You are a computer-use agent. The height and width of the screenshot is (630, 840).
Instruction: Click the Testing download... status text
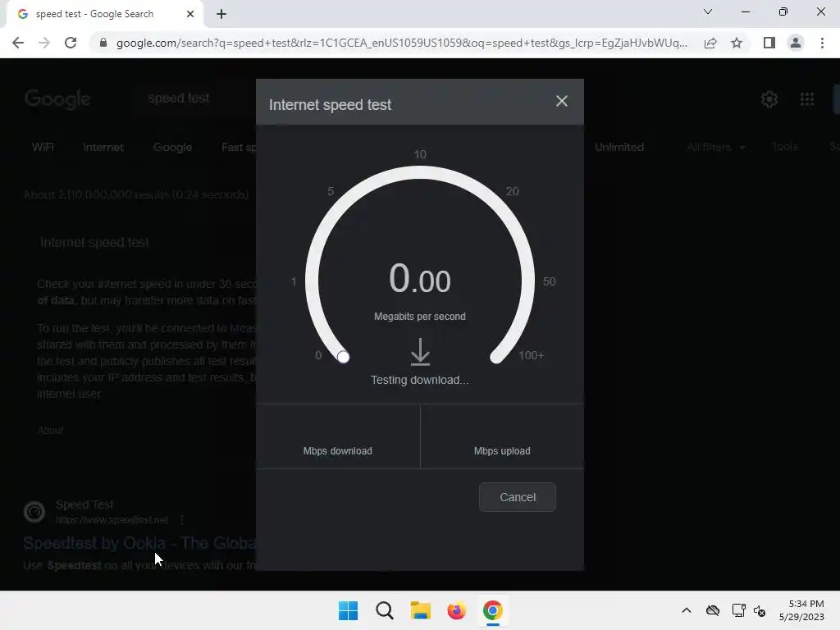[419, 380]
